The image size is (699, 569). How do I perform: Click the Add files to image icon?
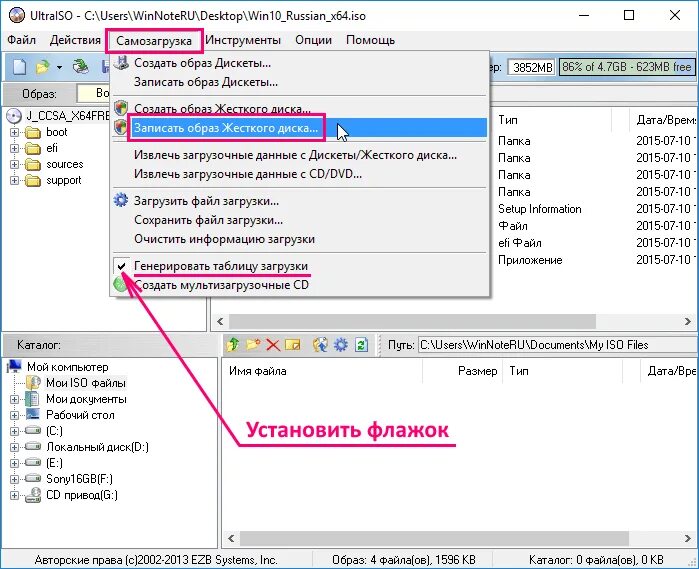tap(320, 344)
